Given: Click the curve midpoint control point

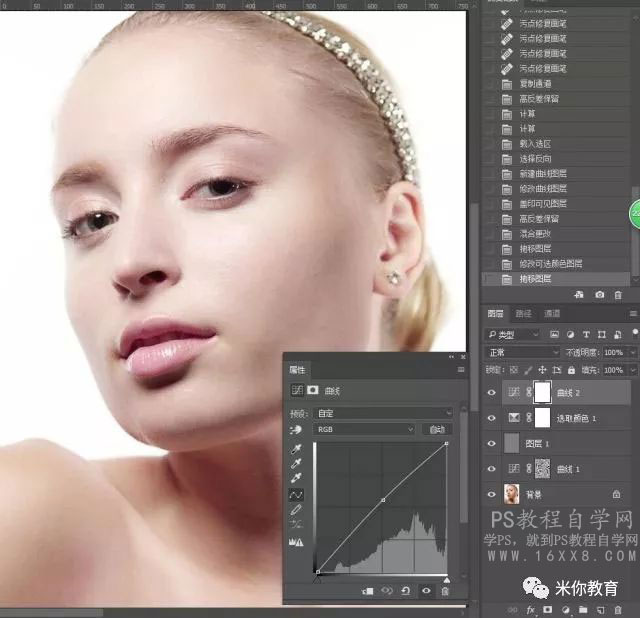Looking at the screenshot, I should pos(383,500).
